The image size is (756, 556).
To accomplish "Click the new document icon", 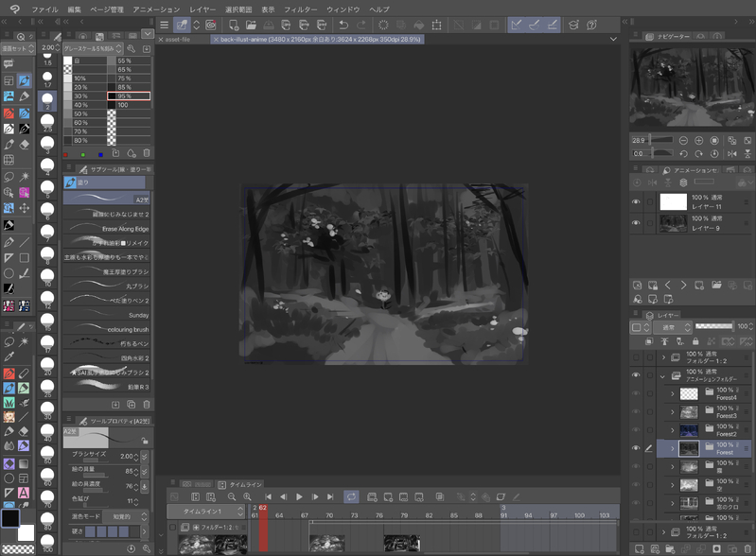I will pyautogui.click(x=234, y=25).
